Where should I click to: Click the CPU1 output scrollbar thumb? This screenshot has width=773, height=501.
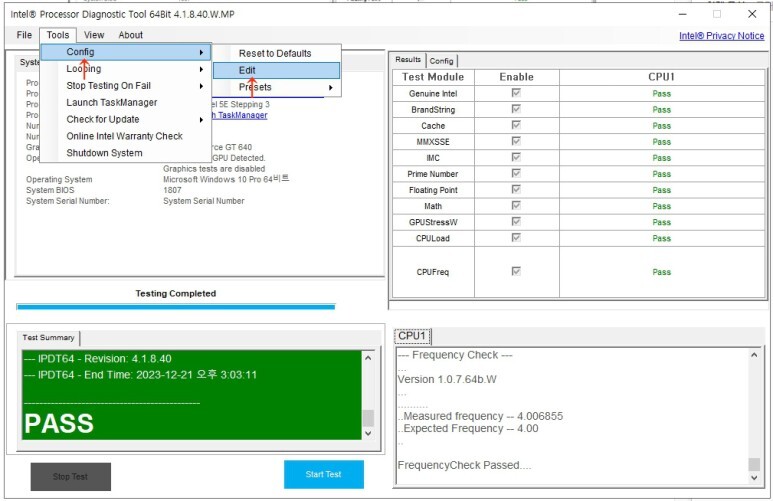[754, 464]
